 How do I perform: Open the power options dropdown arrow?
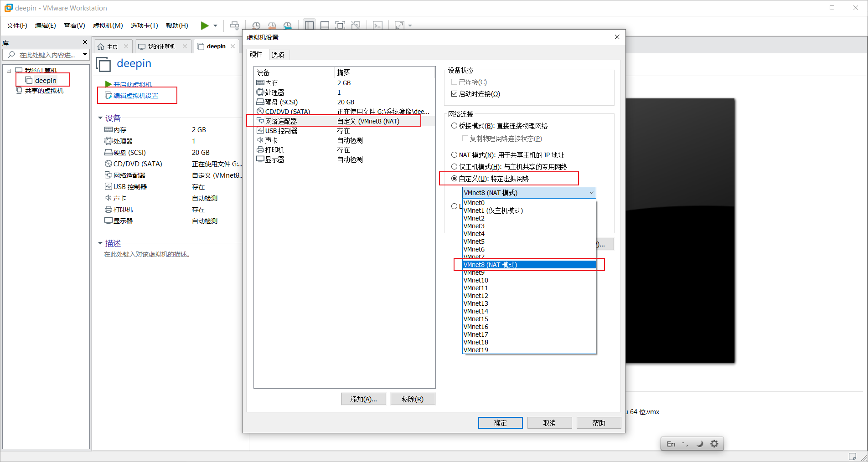tap(216, 26)
